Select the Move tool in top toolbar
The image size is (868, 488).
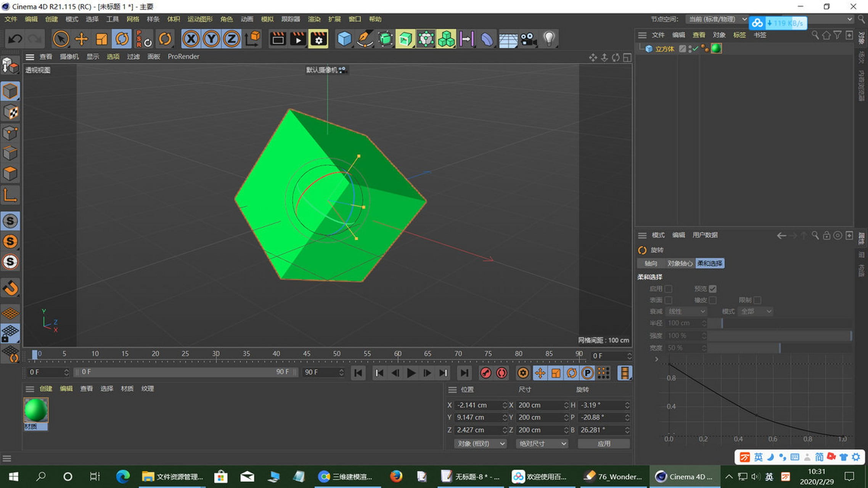click(81, 39)
